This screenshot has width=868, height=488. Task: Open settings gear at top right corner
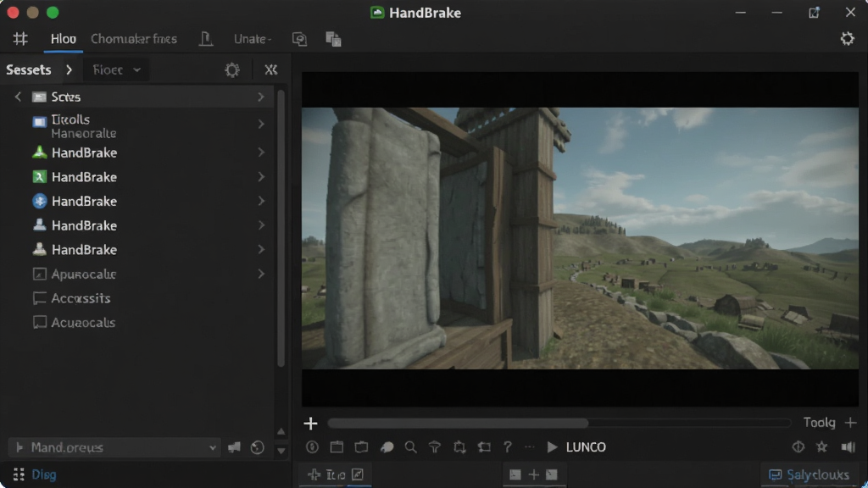tap(847, 39)
